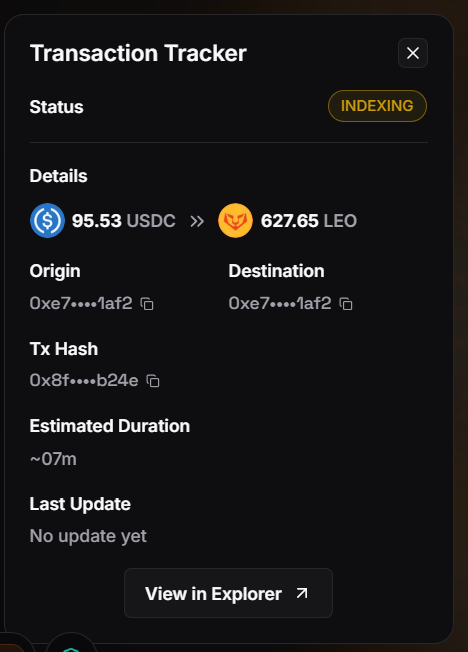This screenshot has height=652, width=468.
Task: Click the tx hash 0x8f••••b24e
Action: click(x=84, y=380)
